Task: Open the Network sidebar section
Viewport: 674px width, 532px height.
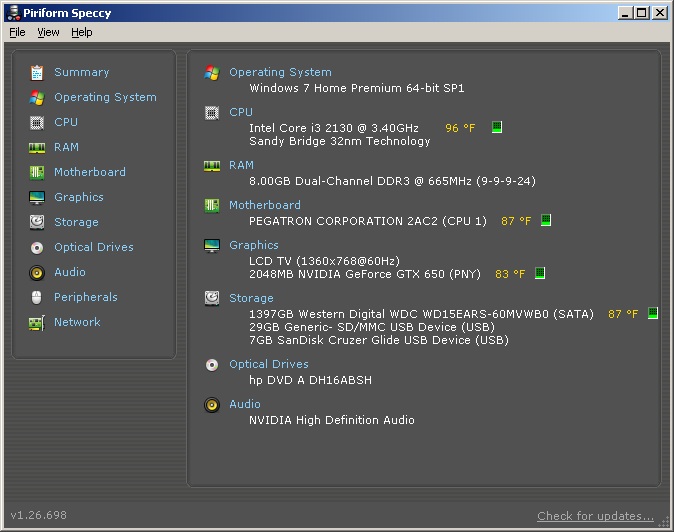Action: [77, 322]
